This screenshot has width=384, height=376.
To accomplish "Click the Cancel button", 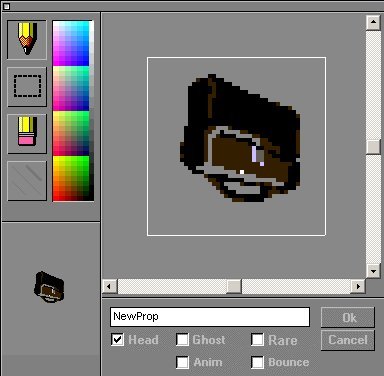I will click(348, 340).
